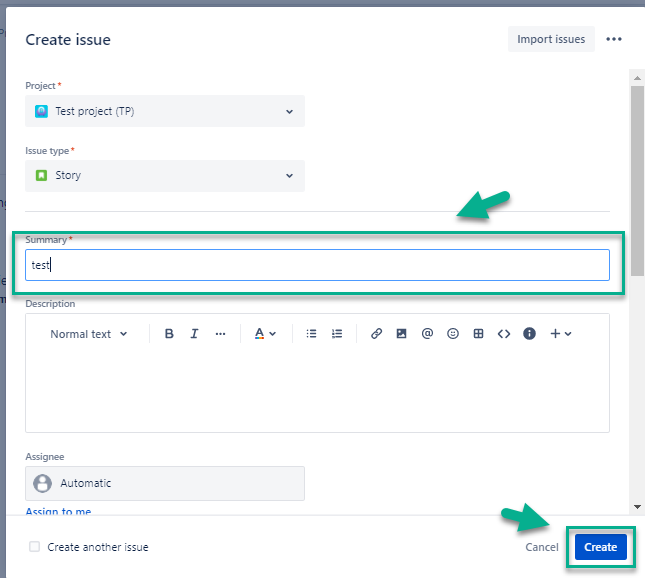This screenshot has width=645, height=578.
Task: Click the scrollbar down arrow
Action: point(637,507)
